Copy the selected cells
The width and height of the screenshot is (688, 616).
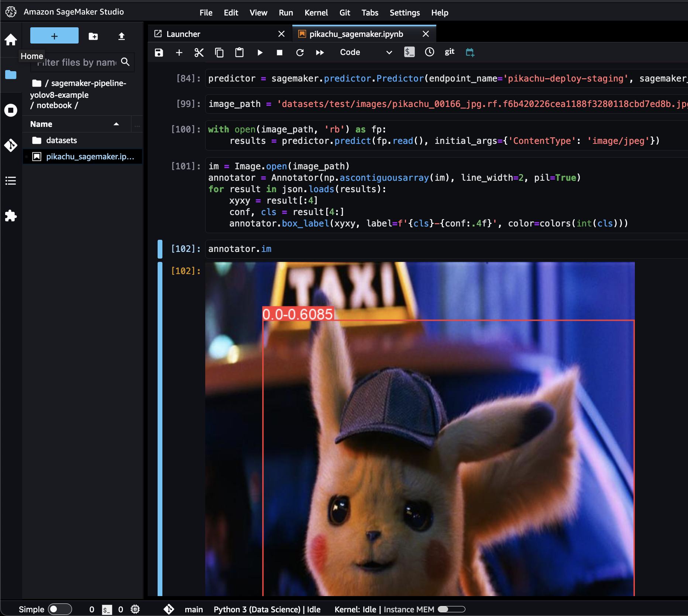pyautogui.click(x=219, y=52)
